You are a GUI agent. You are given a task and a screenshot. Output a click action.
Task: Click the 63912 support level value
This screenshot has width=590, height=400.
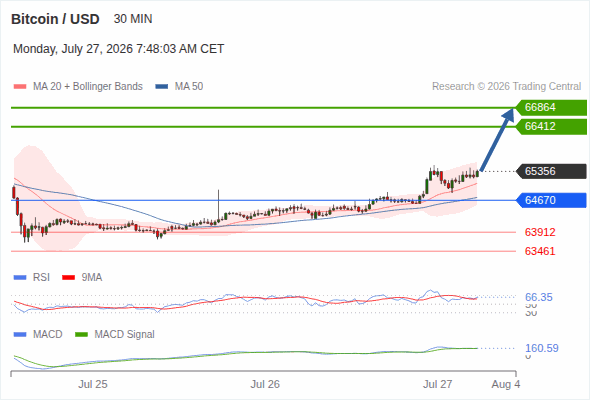click(540, 232)
